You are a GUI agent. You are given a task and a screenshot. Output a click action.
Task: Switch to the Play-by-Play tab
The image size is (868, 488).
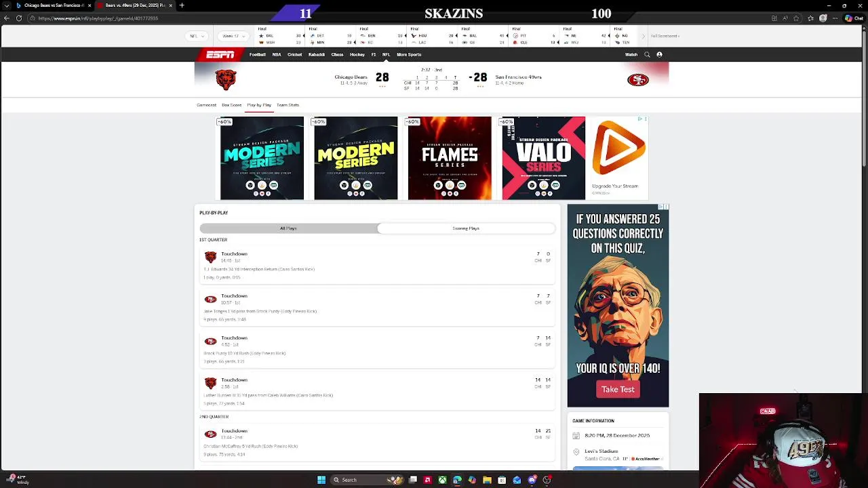click(x=259, y=105)
